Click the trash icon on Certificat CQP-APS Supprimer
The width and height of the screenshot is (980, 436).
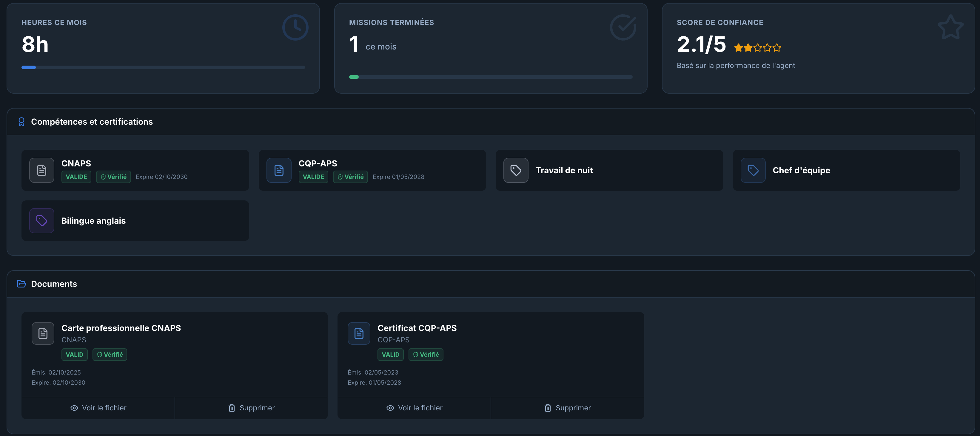click(548, 408)
